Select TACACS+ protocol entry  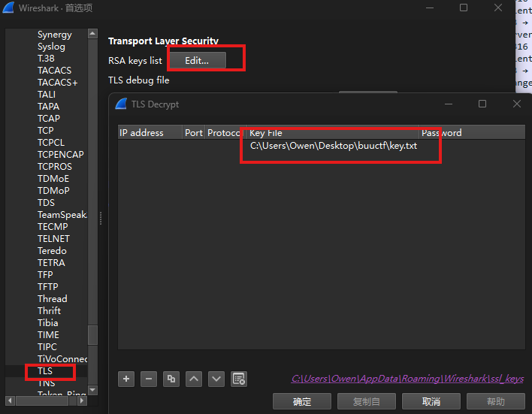tap(57, 83)
